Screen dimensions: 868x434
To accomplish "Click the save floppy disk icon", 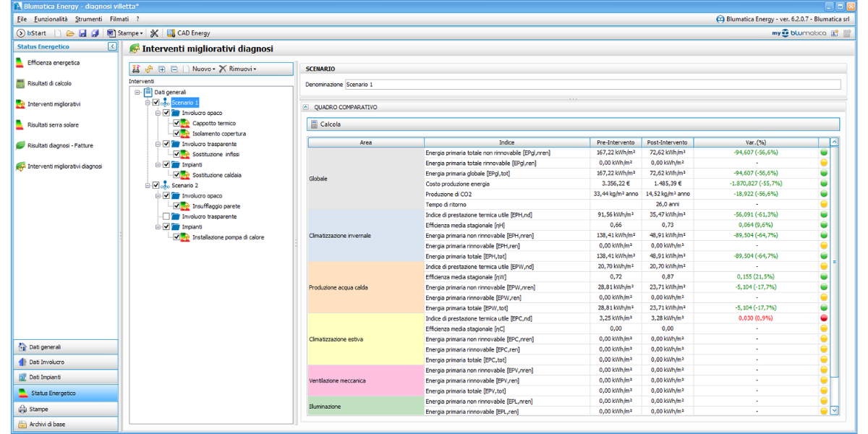I will coord(82,33).
